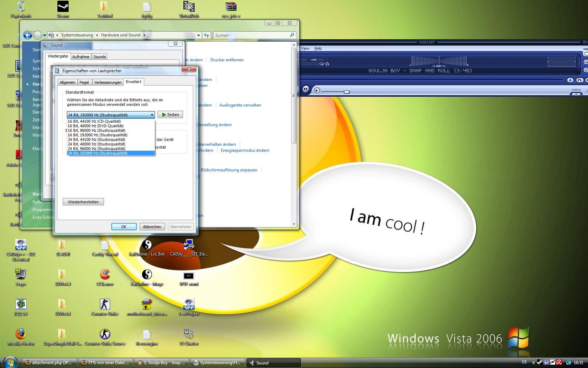This screenshot has height=368, width=588.
Task: Show hidden tray icons arrow
Action: pos(533,362)
